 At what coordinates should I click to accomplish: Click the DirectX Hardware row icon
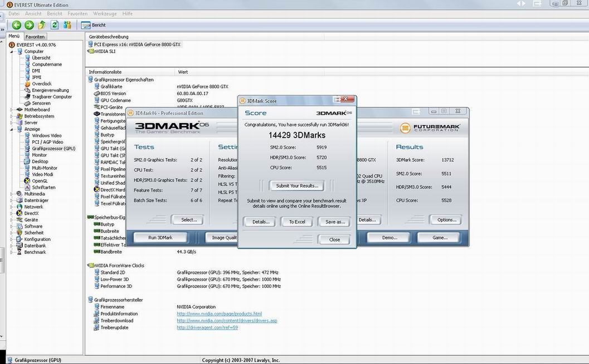[x=97, y=189]
